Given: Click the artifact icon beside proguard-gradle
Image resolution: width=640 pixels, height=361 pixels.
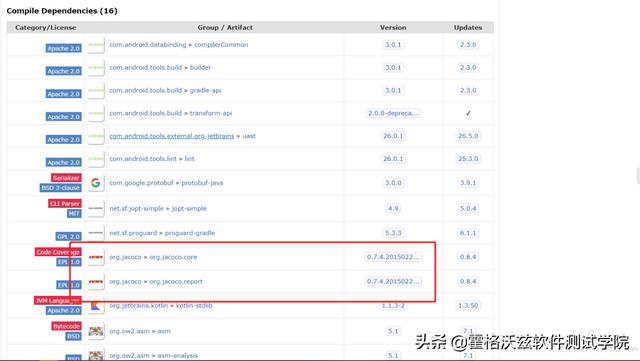Looking at the screenshot, I should click(96, 233).
